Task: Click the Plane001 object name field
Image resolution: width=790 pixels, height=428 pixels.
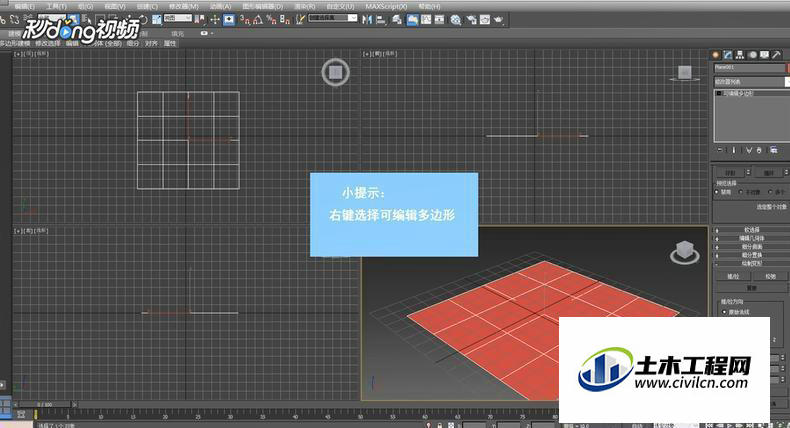Action: [x=749, y=67]
